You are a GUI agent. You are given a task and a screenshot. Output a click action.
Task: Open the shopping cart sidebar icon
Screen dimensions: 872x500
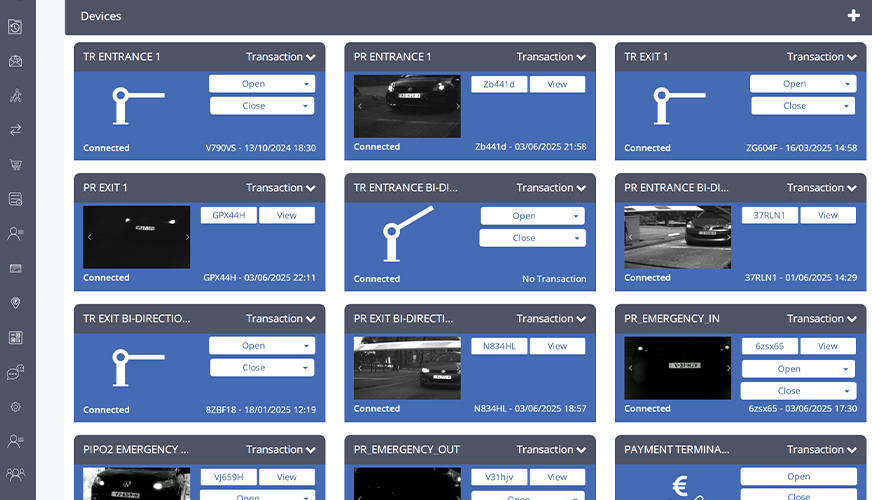(x=15, y=165)
